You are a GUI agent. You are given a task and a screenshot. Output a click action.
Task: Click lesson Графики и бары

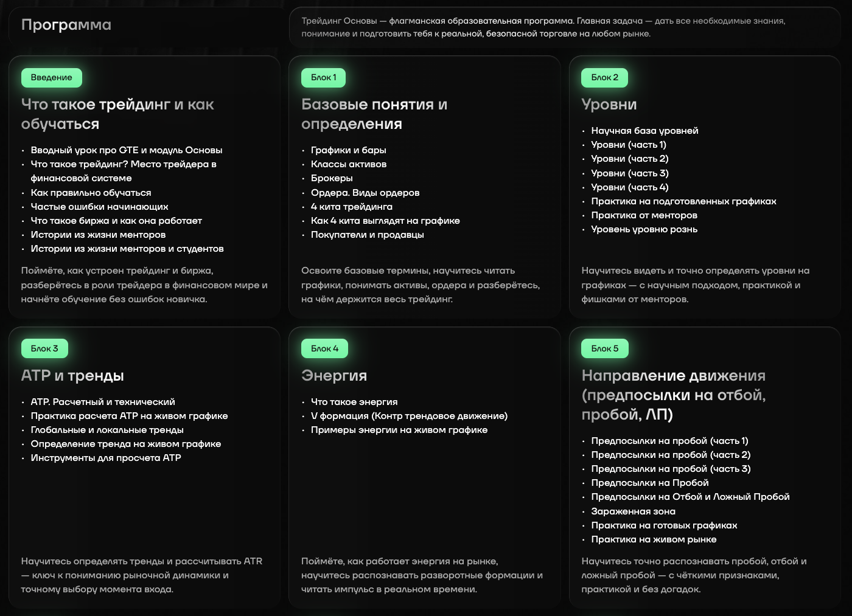click(348, 150)
